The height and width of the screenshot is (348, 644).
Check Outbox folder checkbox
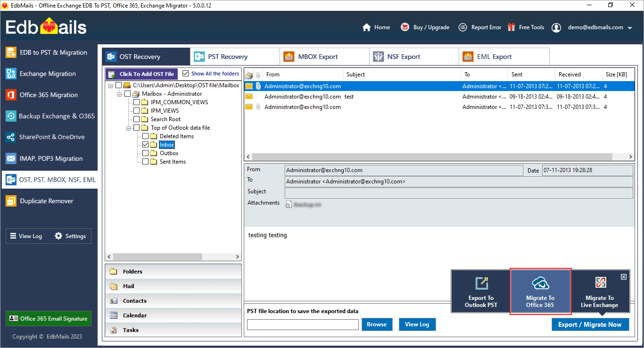point(145,153)
